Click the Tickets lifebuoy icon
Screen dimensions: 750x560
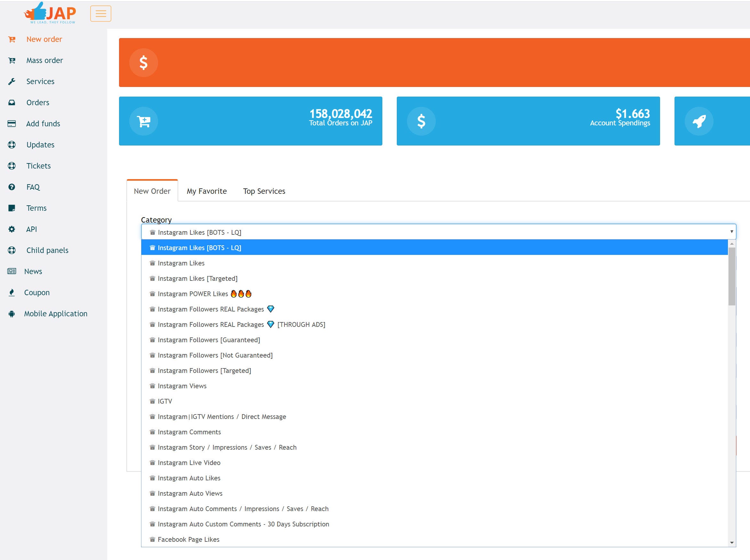(x=12, y=166)
